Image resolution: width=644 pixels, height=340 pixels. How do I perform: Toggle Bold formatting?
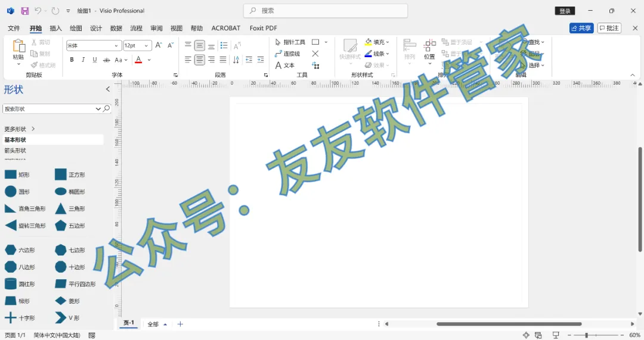[72, 60]
